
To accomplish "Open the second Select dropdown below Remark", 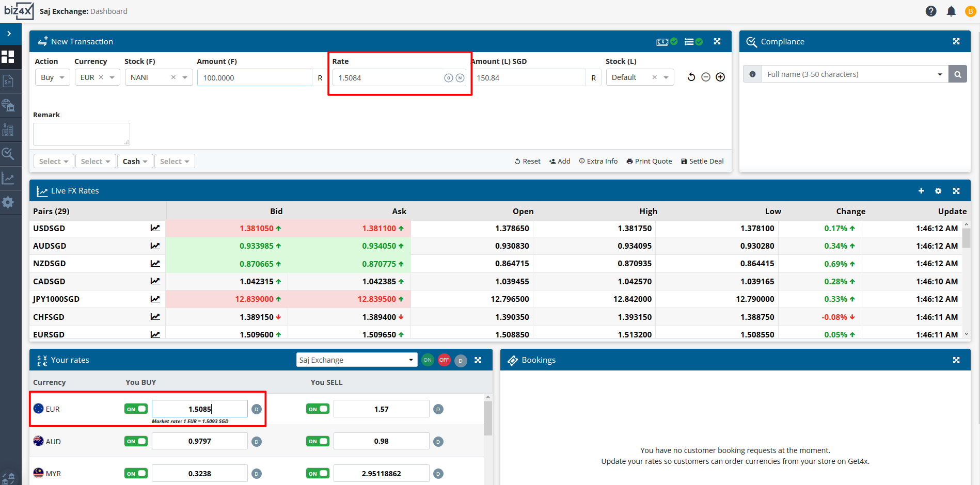I will 96,161.
